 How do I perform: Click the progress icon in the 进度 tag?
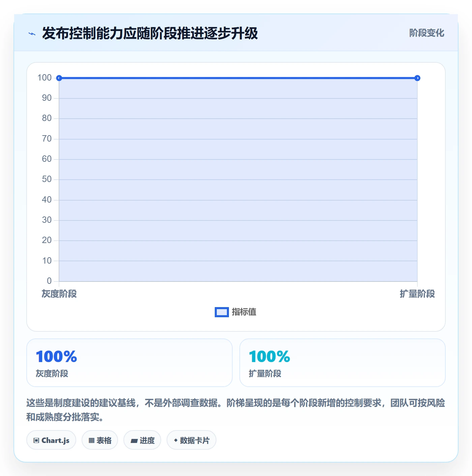[x=134, y=441]
